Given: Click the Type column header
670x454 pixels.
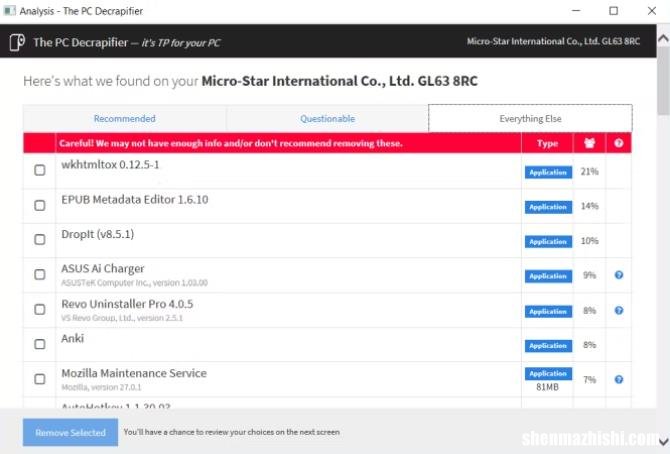Looking at the screenshot, I should pos(547,143).
